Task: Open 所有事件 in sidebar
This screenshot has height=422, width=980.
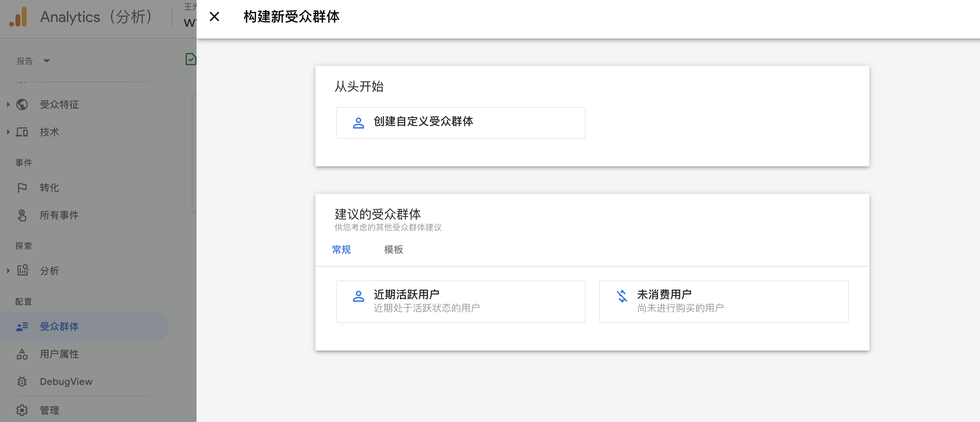Action: pyautogui.click(x=59, y=215)
